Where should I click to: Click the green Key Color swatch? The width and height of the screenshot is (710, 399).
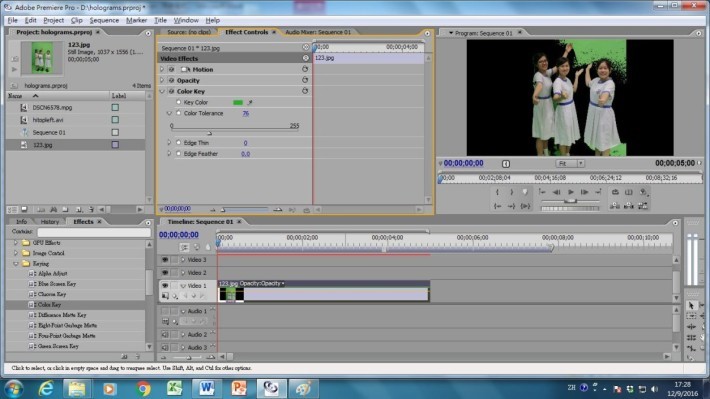238,102
